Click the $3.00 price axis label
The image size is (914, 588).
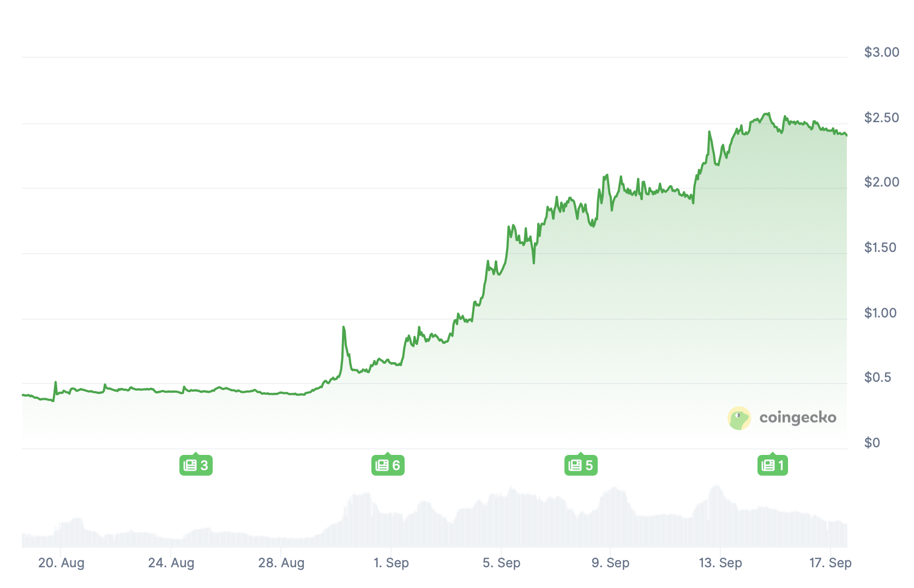881,52
